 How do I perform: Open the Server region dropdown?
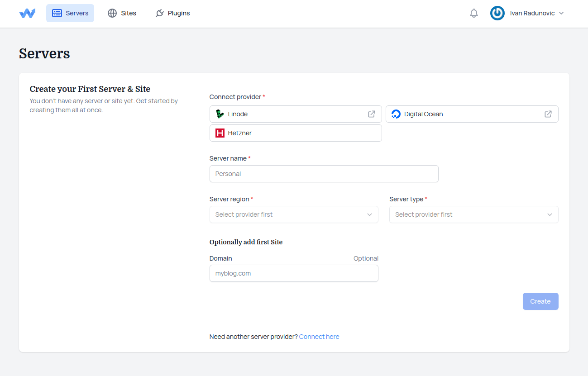pos(294,214)
